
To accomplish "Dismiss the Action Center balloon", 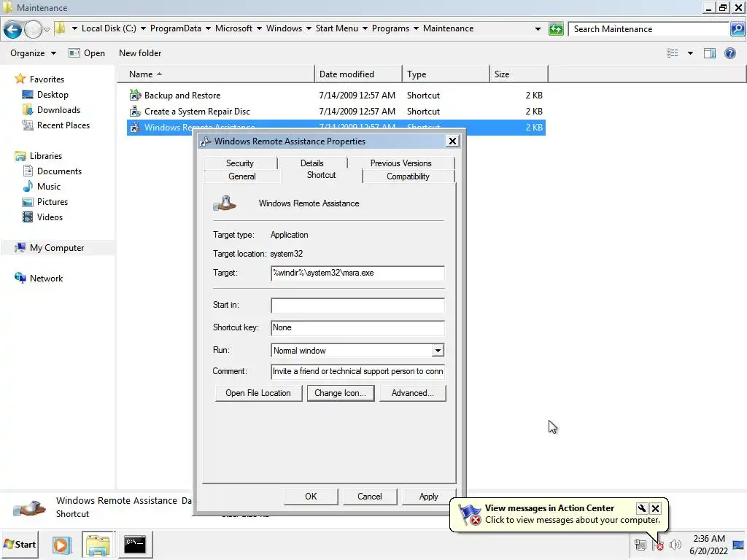I will tap(656, 508).
